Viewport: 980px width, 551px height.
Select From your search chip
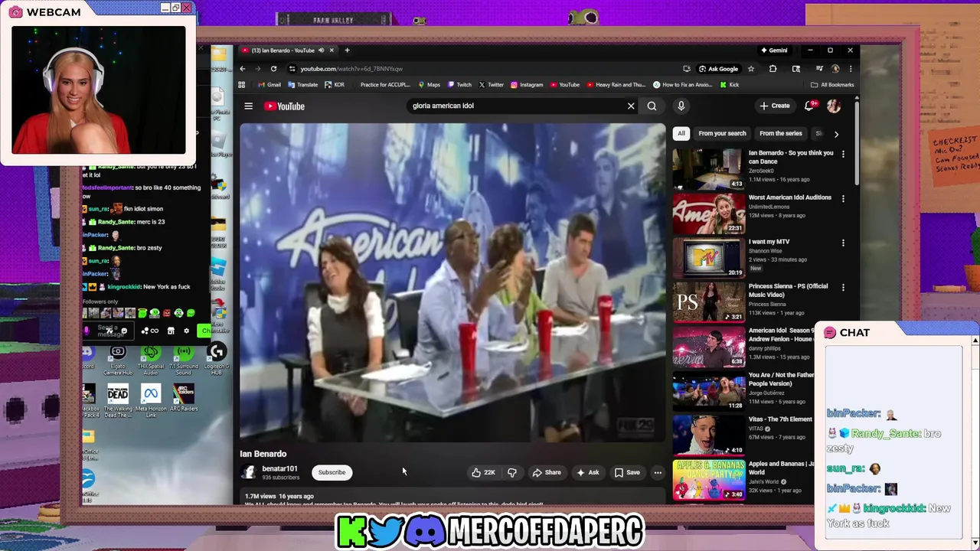tap(722, 133)
